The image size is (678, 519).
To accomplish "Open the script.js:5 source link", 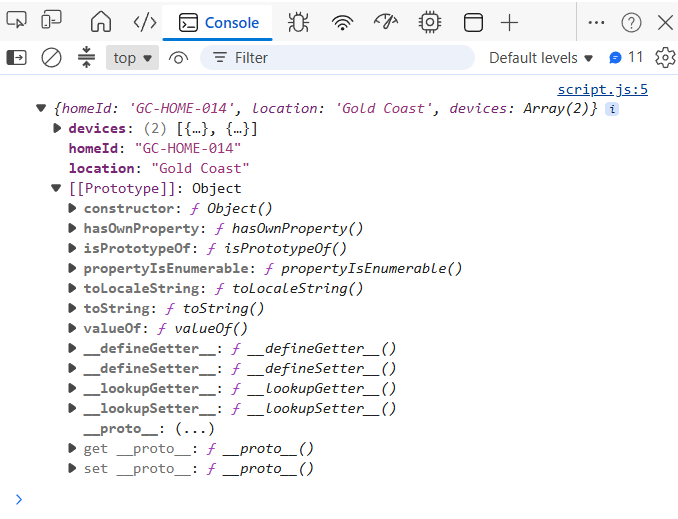I will (602, 90).
